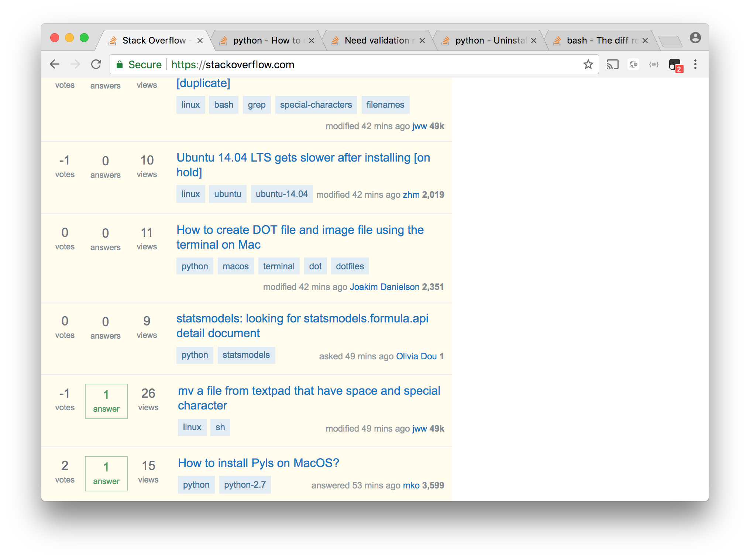Viewport: 750px width, 560px height.
Task: Reload the Stack Overflow page
Action: [96, 64]
